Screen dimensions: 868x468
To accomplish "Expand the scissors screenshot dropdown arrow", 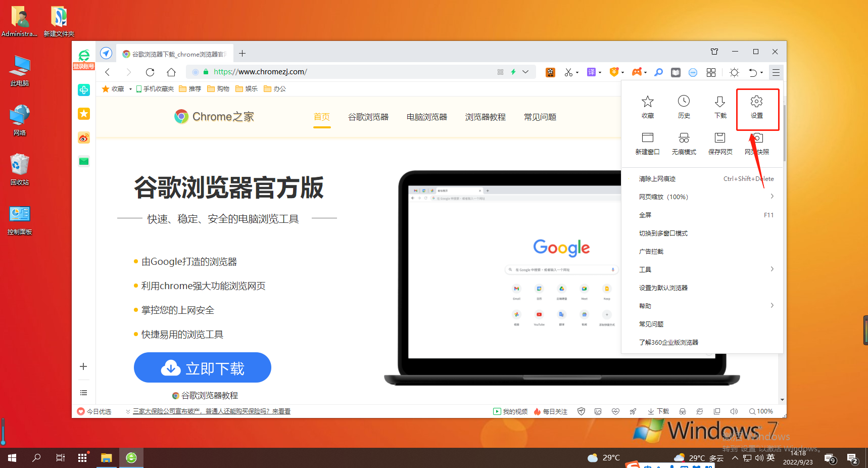I will (x=577, y=73).
